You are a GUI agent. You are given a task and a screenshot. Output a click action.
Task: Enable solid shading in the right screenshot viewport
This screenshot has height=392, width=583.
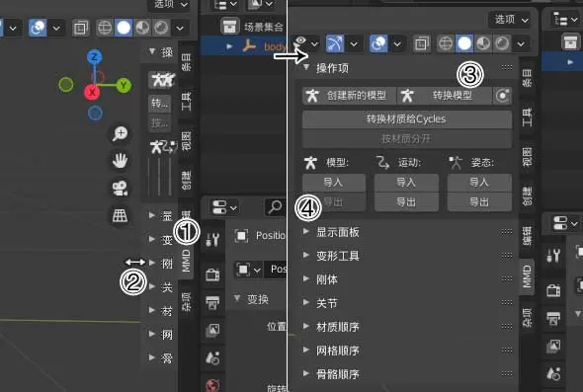coord(464,43)
